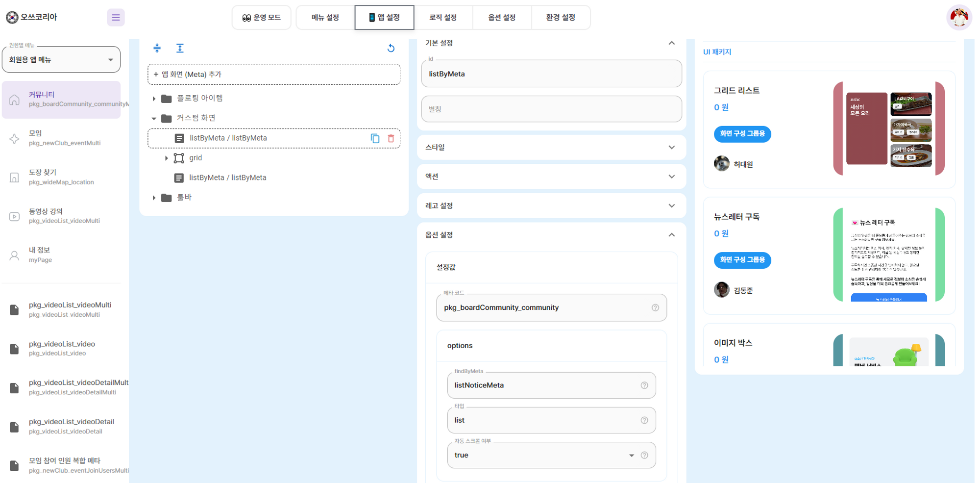Expand the grid tree node
Screen dimensions: 980x483
click(x=166, y=158)
